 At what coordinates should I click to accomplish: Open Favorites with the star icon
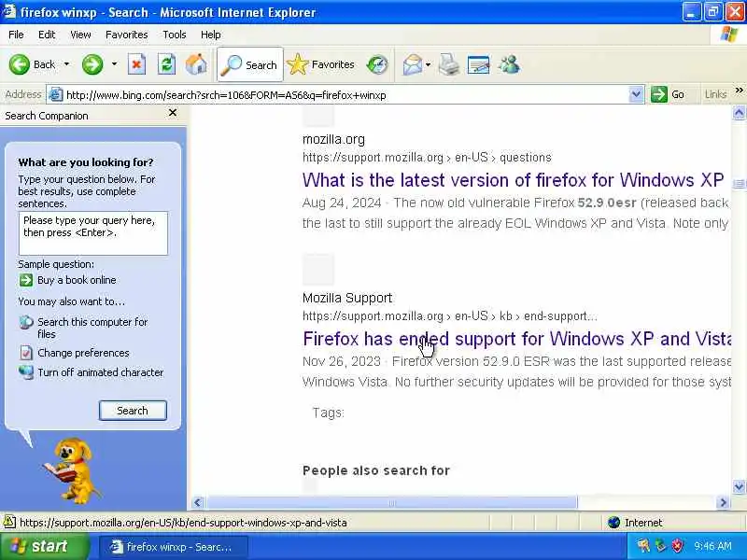pyautogui.click(x=298, y=64)
